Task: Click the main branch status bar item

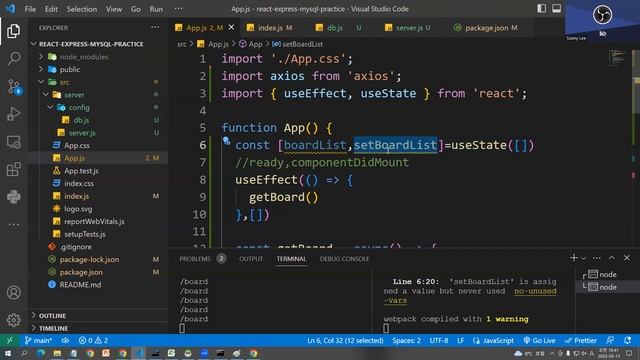Action: [38, 340]
